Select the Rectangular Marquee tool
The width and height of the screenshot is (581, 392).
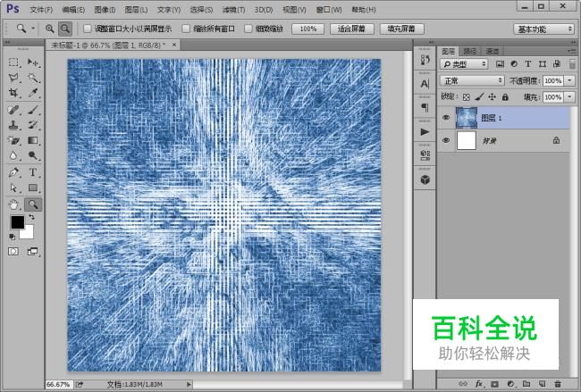click(x=13, y=63)
